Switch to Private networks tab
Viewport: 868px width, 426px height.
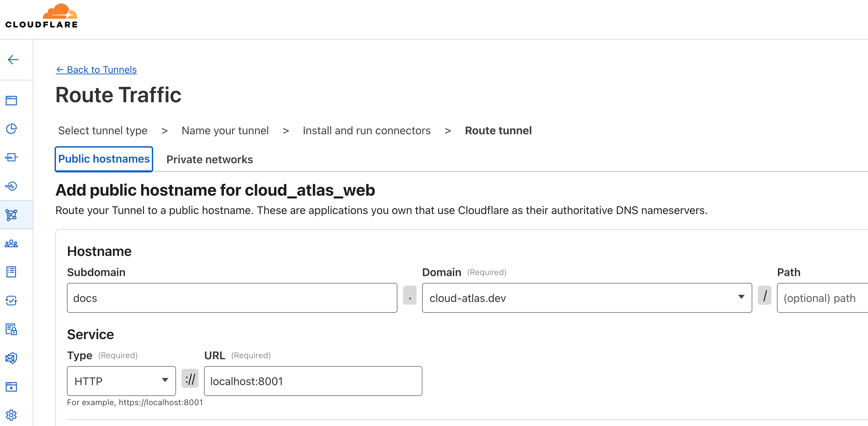pyautogui.click(x=209, y=159)
